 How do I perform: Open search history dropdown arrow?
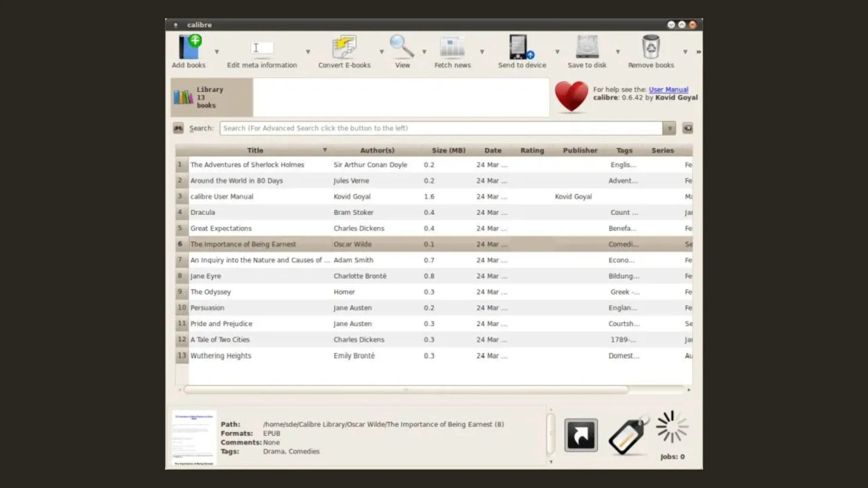click(x=669, y=128)
